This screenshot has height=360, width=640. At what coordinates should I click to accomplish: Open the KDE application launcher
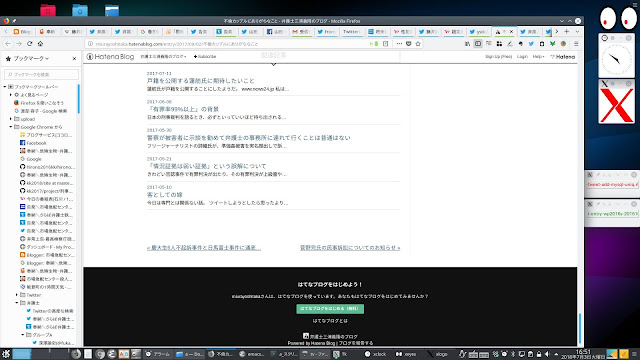[6, 354]
